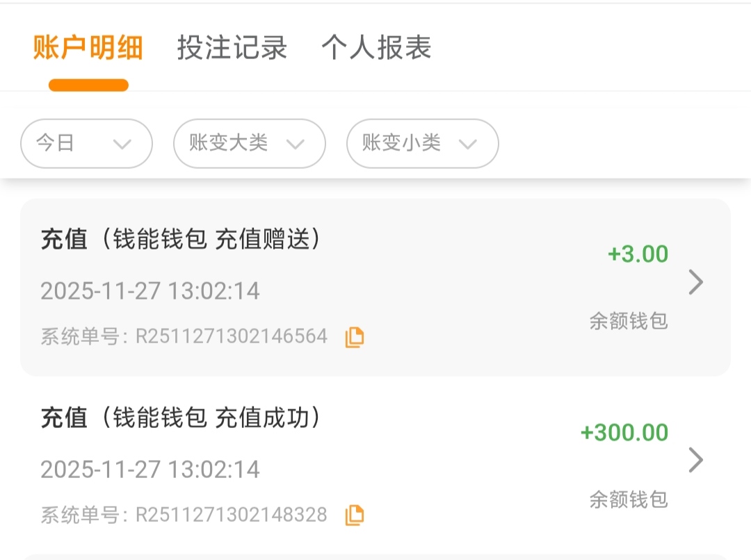
Task: Click 余额钱包 label under +3.00
Action: (628, 321)
